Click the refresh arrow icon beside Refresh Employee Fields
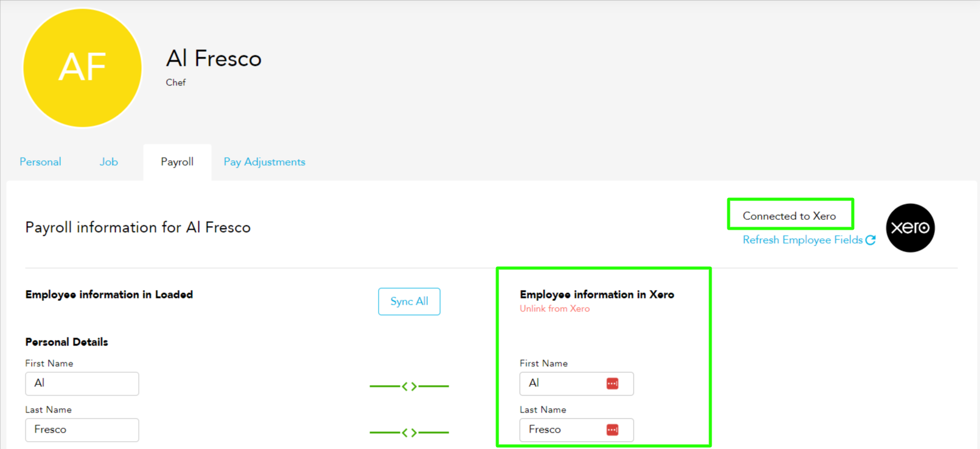 (871, 240)
